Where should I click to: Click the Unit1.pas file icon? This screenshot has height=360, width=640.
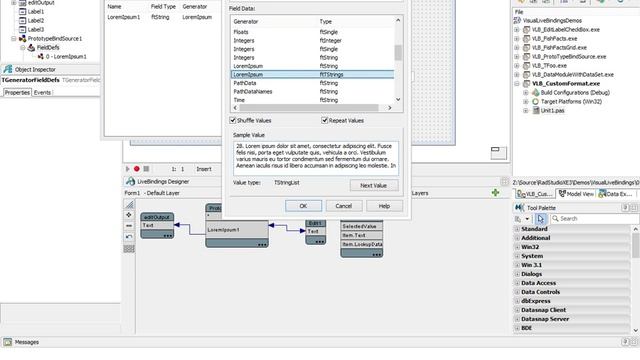point(536,110)
